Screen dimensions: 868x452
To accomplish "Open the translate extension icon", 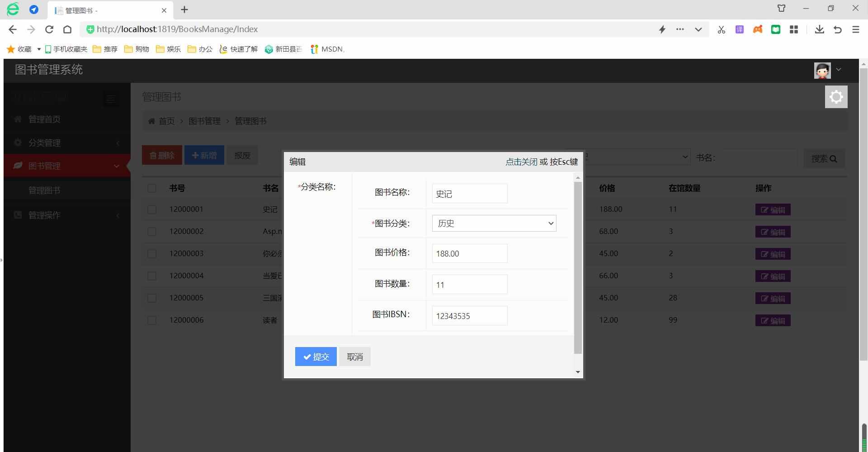I will click(x=740, y=29).
